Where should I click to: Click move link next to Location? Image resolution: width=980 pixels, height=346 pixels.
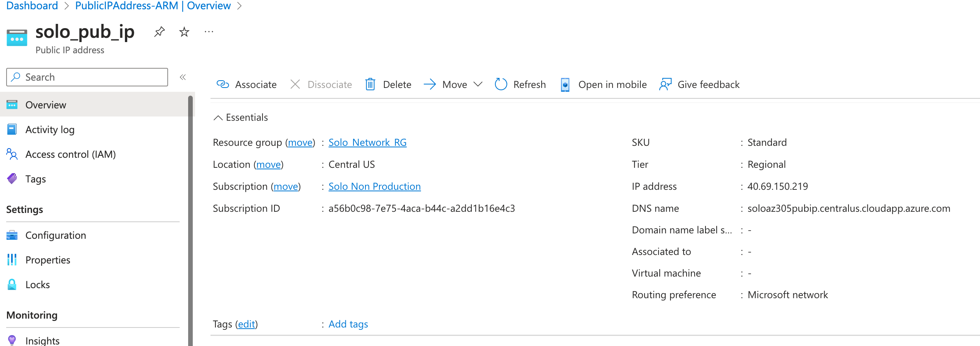pyautogui.click(x=269, y=165)
